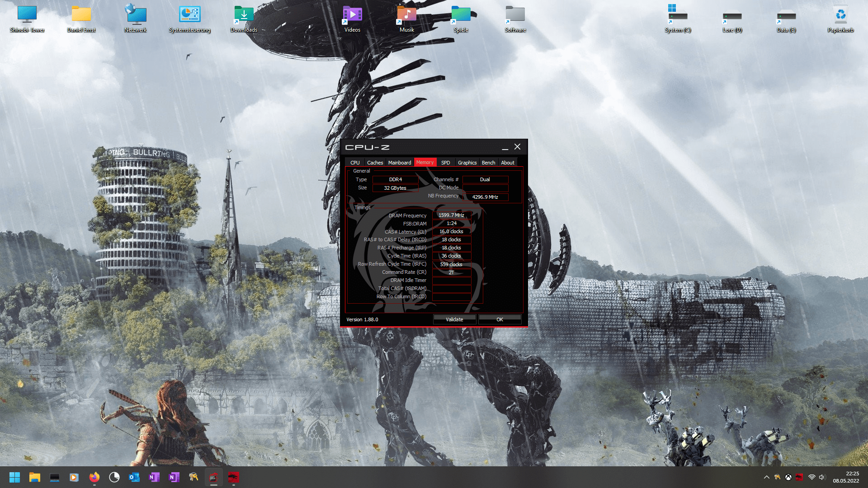Open the SPD tab
Image resolution: width=868 pixels, height=488 pixels.
pos(445,163)
